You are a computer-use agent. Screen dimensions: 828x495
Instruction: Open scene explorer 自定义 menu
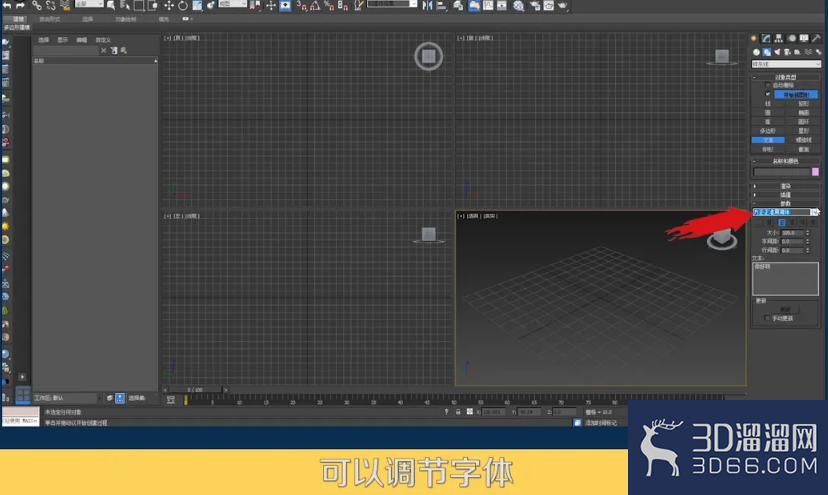(103, 40)
